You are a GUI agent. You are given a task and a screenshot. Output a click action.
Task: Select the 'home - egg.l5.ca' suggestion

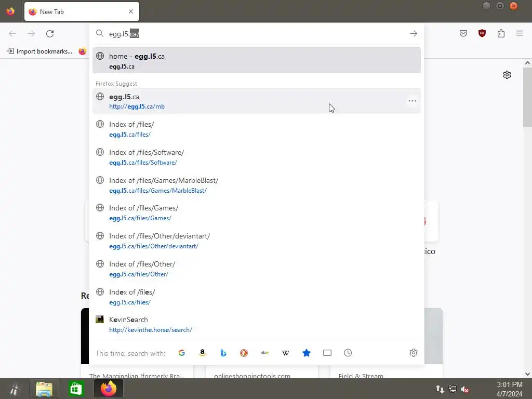coord(257,61)
